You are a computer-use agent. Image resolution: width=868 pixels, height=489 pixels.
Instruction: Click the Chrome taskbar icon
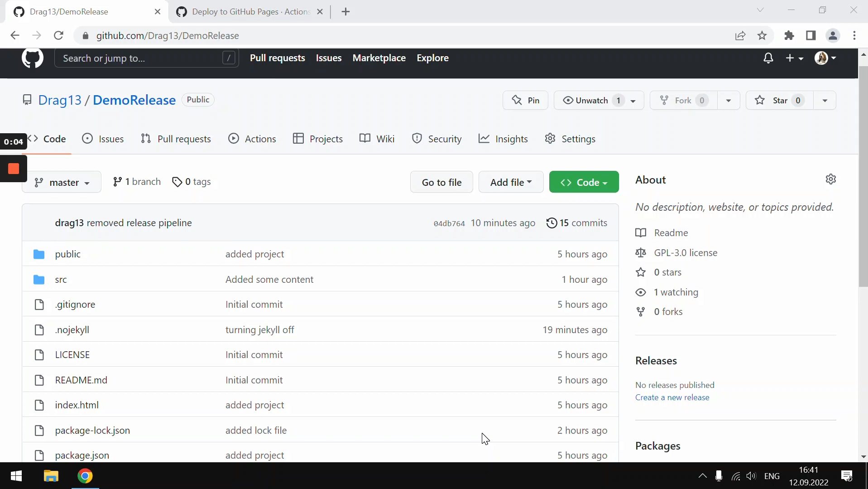click(85, 476)
